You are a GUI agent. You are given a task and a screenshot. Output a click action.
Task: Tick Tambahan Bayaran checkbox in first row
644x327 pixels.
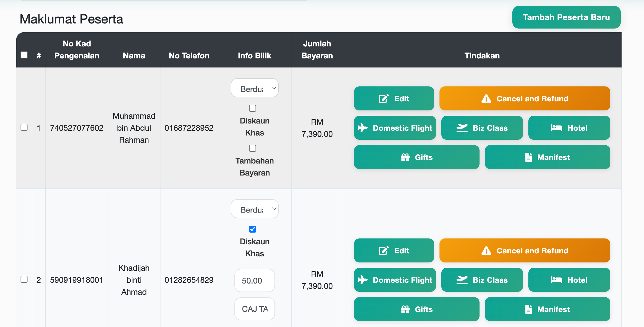[252, 148]
